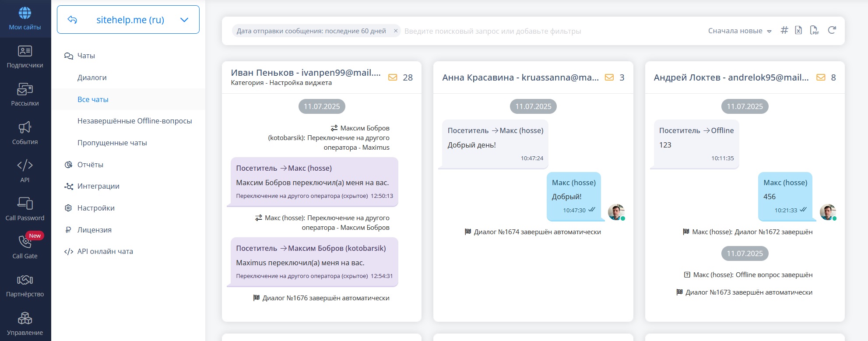Open Мои сайты globe icon
Viewport: 868px width, 341px height.
click(25, 13)
